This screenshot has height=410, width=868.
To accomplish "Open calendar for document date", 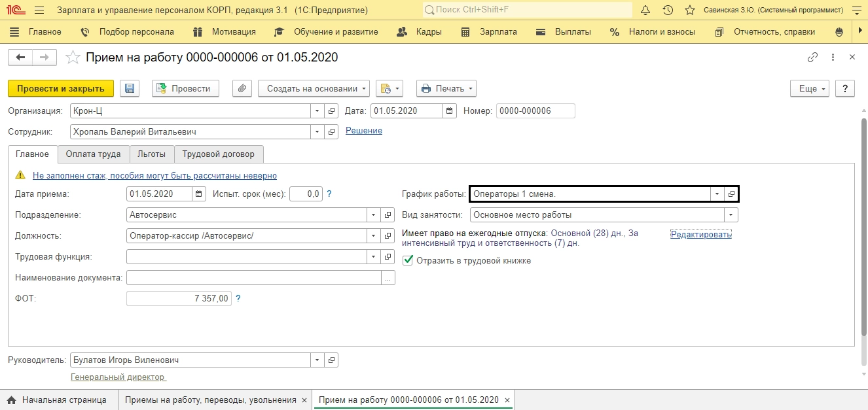I will coord(449,111).
